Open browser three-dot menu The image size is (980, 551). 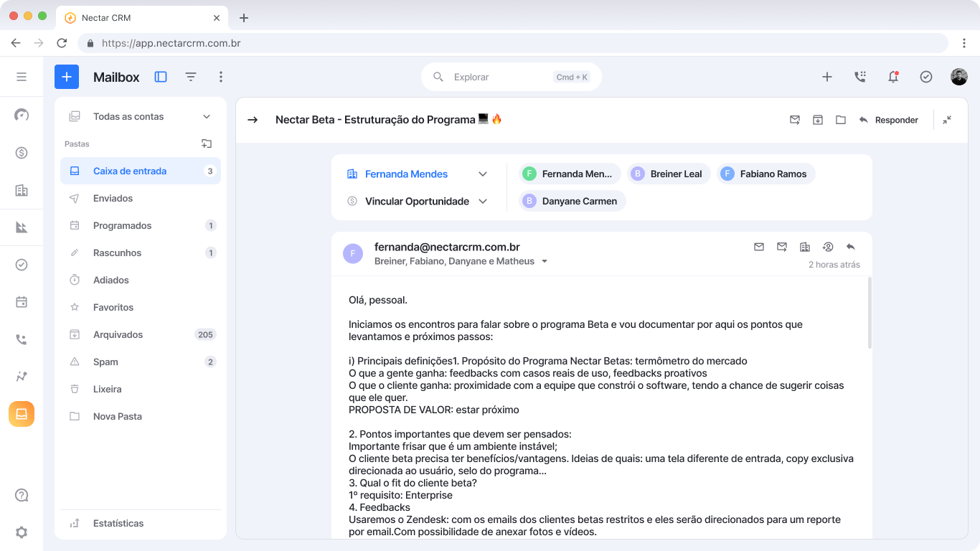(964, 43)
